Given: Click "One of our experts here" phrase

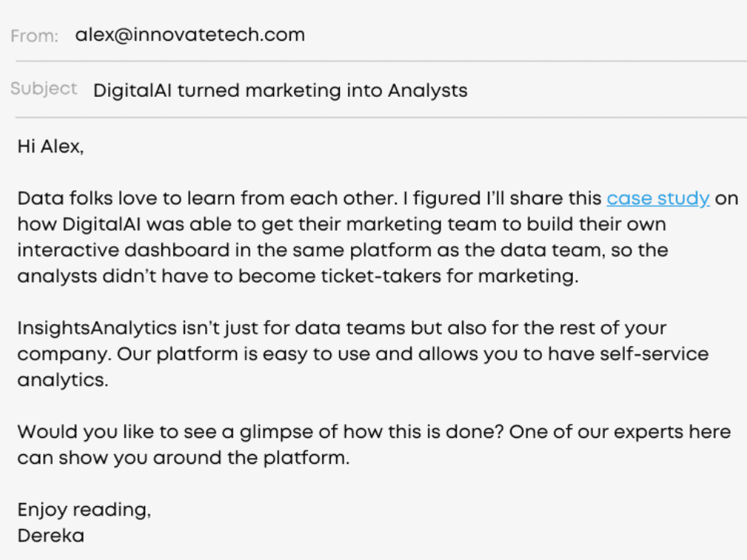Looking at the screenshot, I should pyautogui.click(x=620, y=432).
